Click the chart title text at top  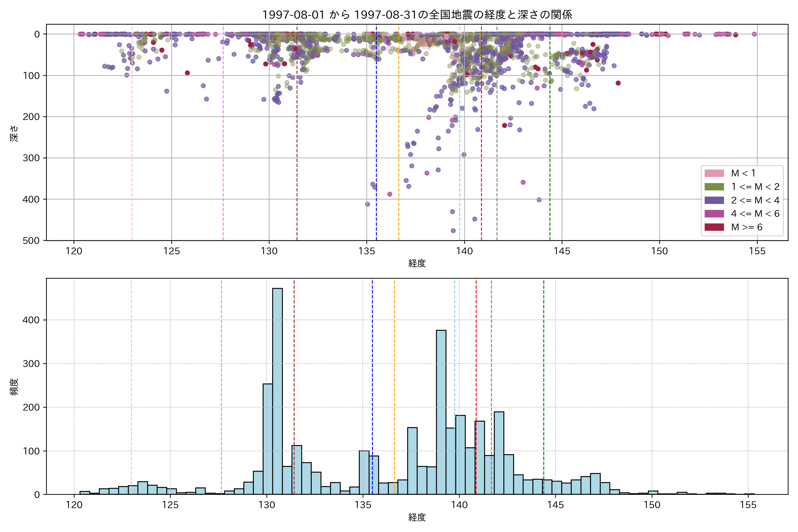(417, 15)
